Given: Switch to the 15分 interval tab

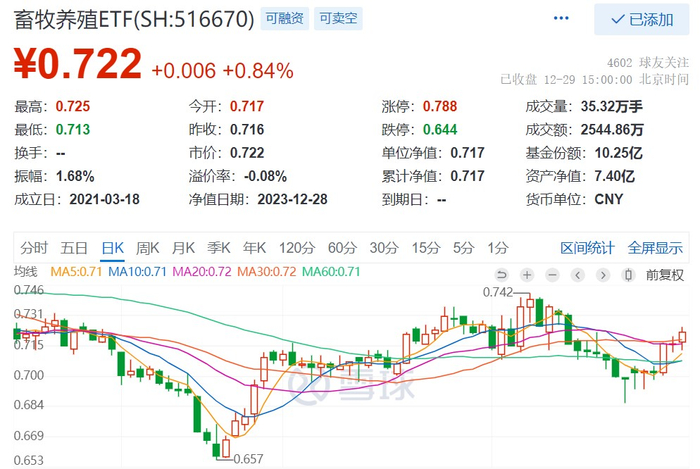Looking at the screenshot, I should tap(426, 248).
